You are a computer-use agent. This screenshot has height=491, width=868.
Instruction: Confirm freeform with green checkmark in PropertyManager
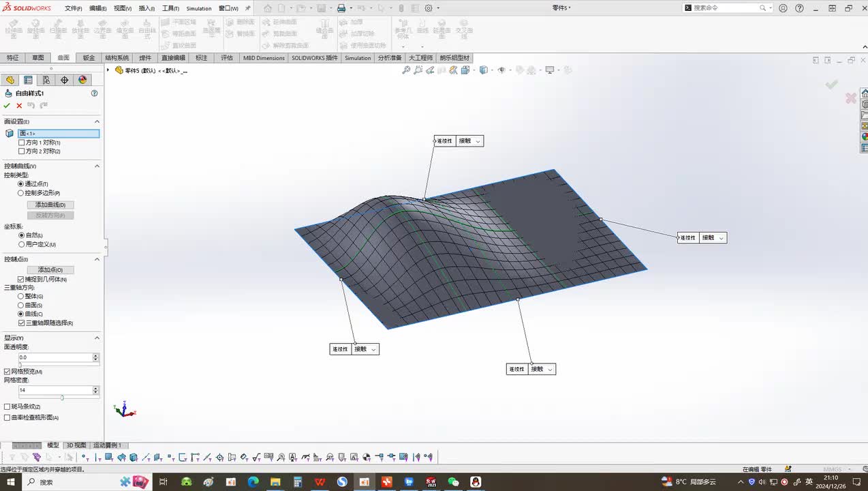[7, 106]
